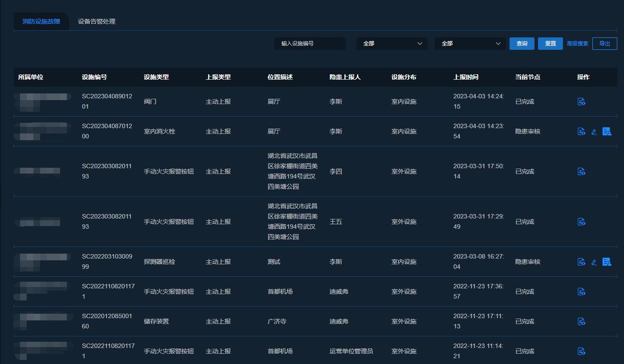Open the 全部 dropdown beside the facility number input
This screenshot has height=364, width=624.
(392, 44)
